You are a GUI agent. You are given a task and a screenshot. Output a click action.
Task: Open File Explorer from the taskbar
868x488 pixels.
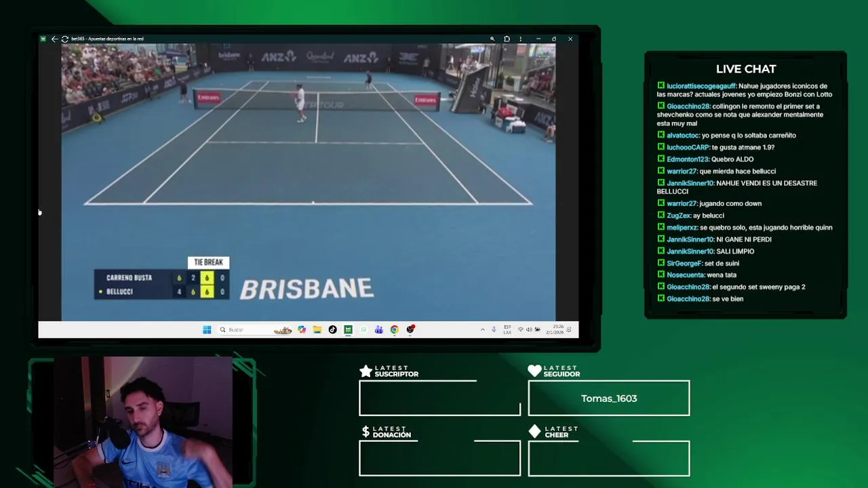coord(317,329)
